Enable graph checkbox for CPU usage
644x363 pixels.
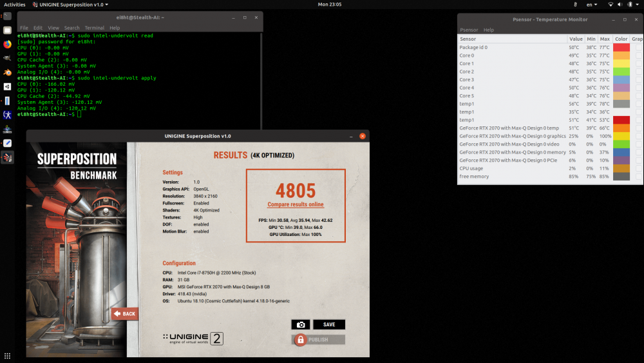(638, 168)
